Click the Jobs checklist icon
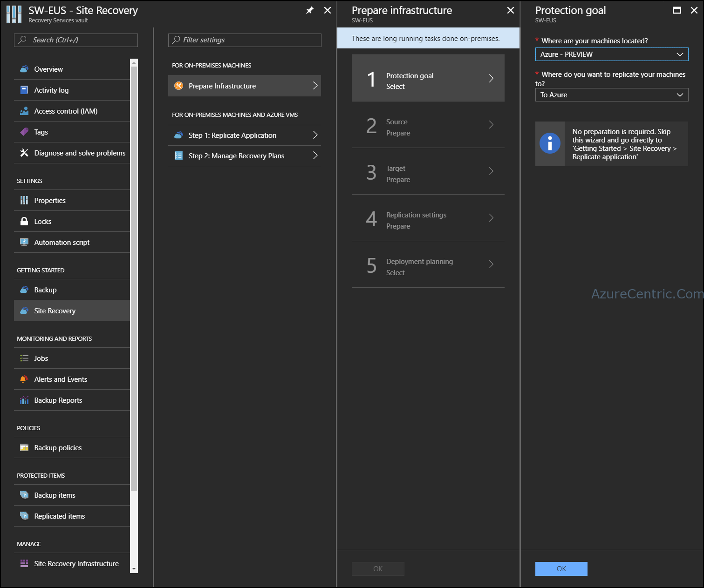Viewport: 704px width, 588px height. 24,358
